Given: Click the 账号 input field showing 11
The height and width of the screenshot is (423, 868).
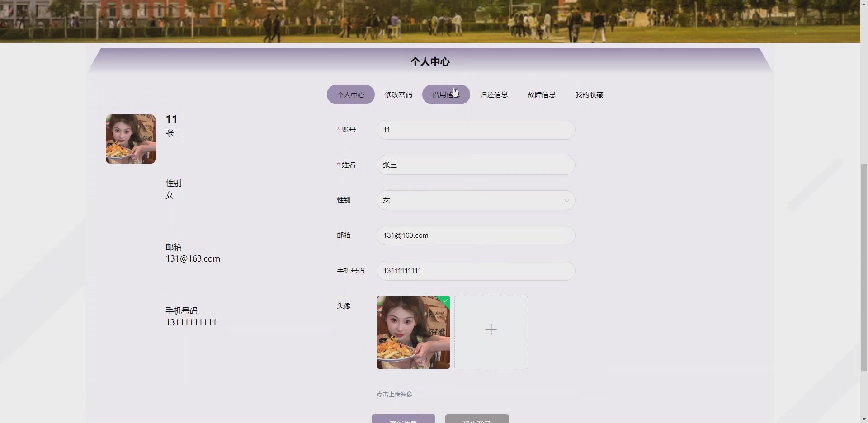Looking at the screenshot, I should (476, 130).
